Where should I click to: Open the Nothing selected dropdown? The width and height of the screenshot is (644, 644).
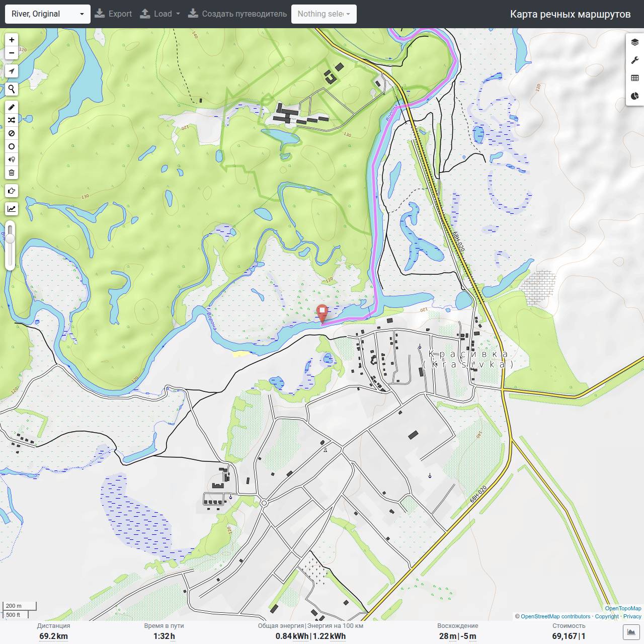coord(324,14)
